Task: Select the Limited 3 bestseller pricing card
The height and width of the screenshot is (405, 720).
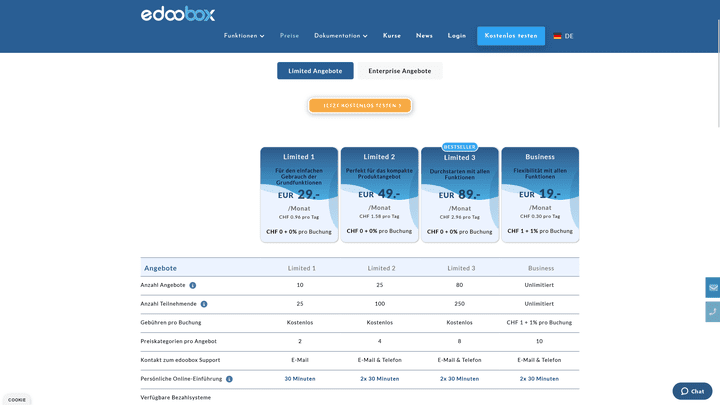Action: tap(460, 195)
